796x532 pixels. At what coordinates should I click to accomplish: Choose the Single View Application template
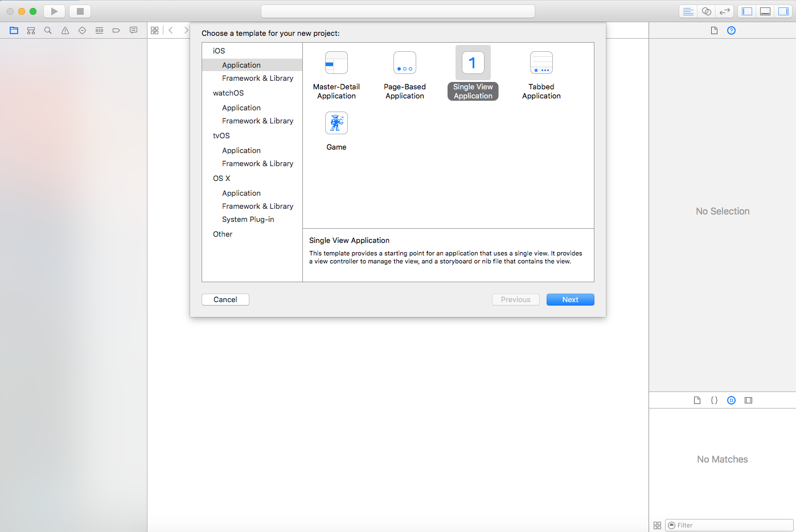(473, 74)
